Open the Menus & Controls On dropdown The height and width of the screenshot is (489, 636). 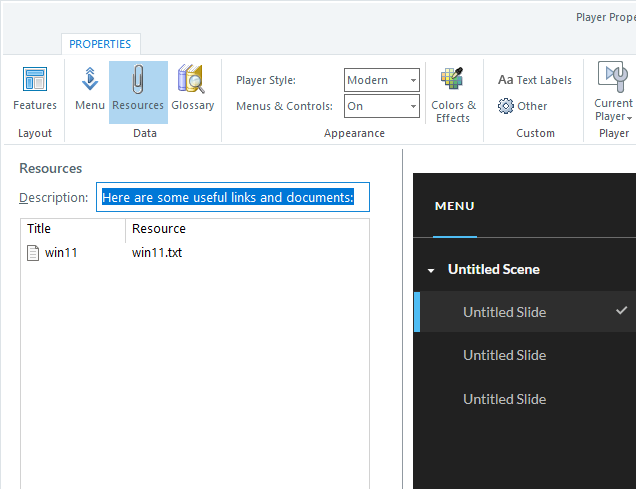381,106
